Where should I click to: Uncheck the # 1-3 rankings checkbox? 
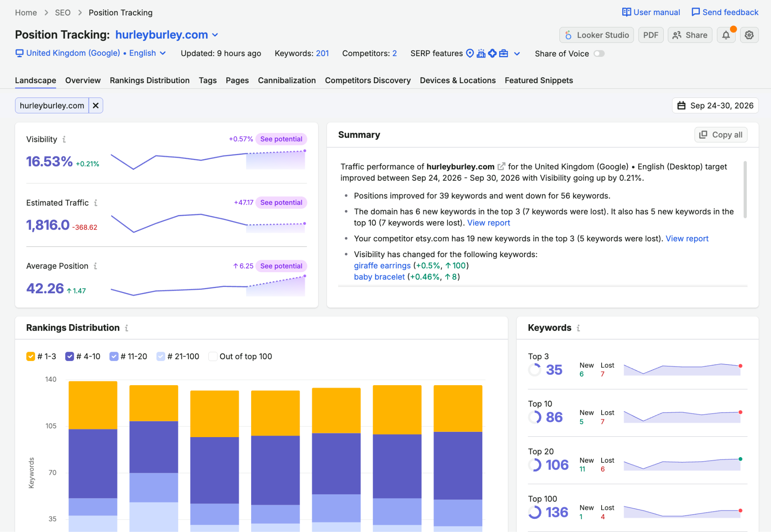[30, 356]
